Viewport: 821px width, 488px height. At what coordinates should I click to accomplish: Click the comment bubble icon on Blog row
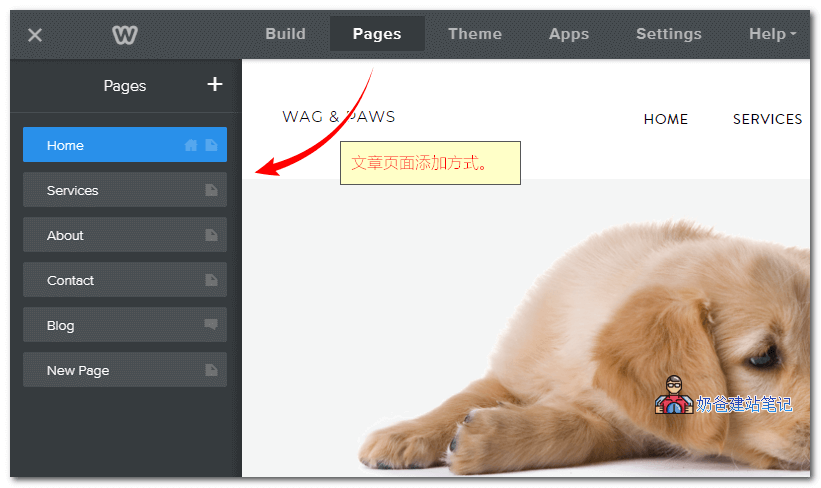[x=211, y=325]
